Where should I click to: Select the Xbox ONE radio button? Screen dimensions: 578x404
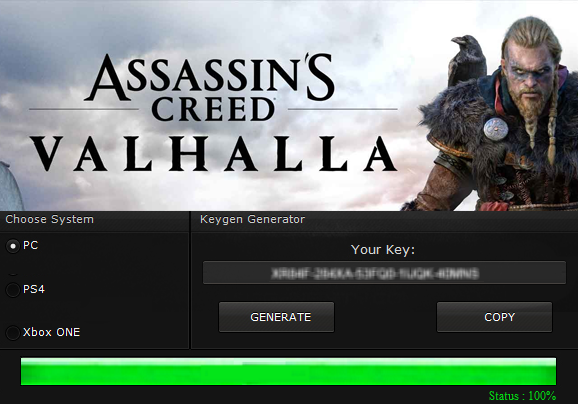(13, 332)
